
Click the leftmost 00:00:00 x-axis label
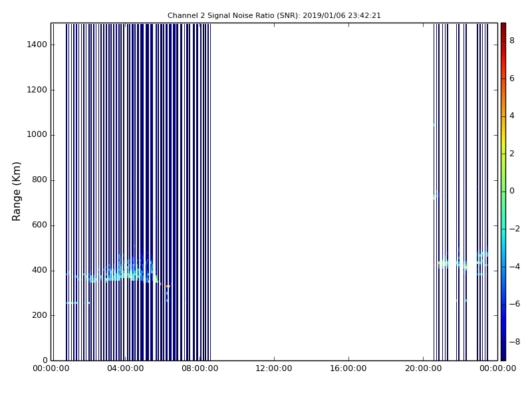pos(51,368)
